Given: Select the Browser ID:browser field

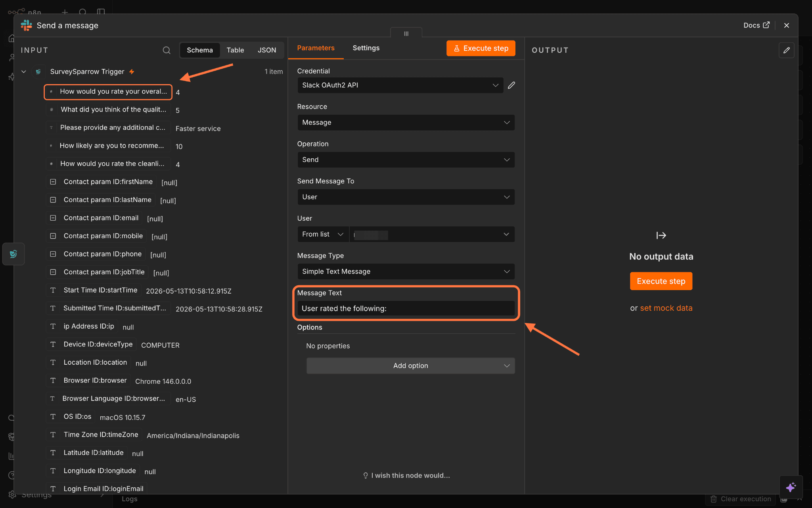Looking at the screenshot, I should pos(88,381).
